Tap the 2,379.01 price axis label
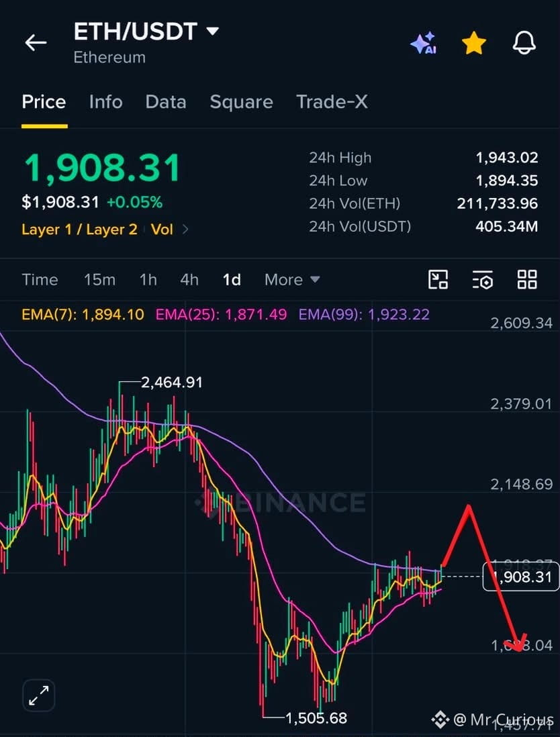The image size is (560, 737). [522, 404]
